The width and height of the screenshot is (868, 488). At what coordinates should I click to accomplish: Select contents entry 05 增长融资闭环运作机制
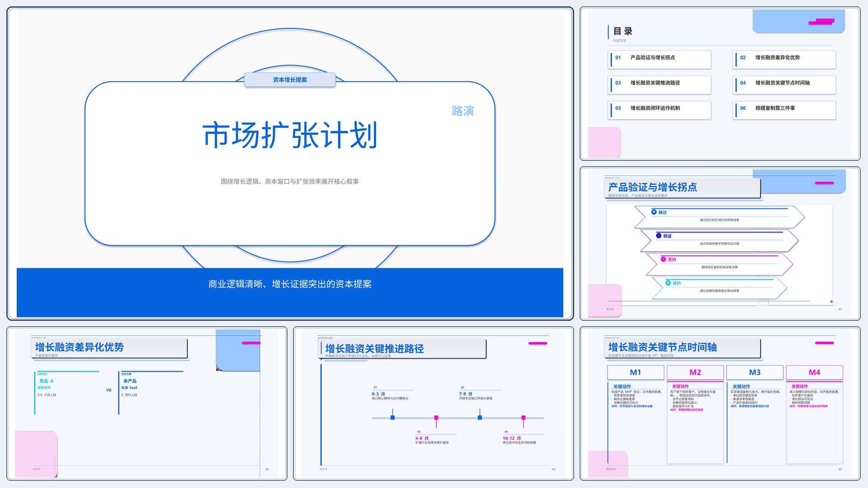660,110
